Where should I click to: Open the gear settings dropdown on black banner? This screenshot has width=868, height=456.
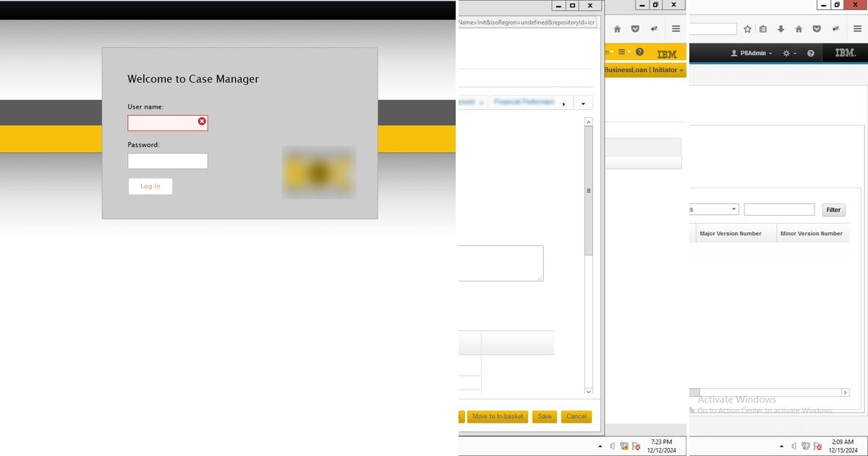790,53
